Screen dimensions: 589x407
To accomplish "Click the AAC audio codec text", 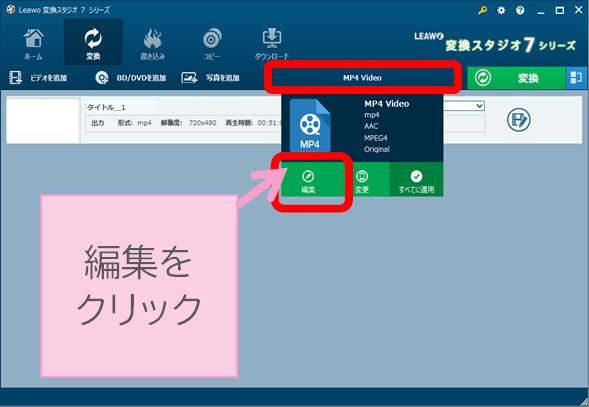I will coord(371,126).
